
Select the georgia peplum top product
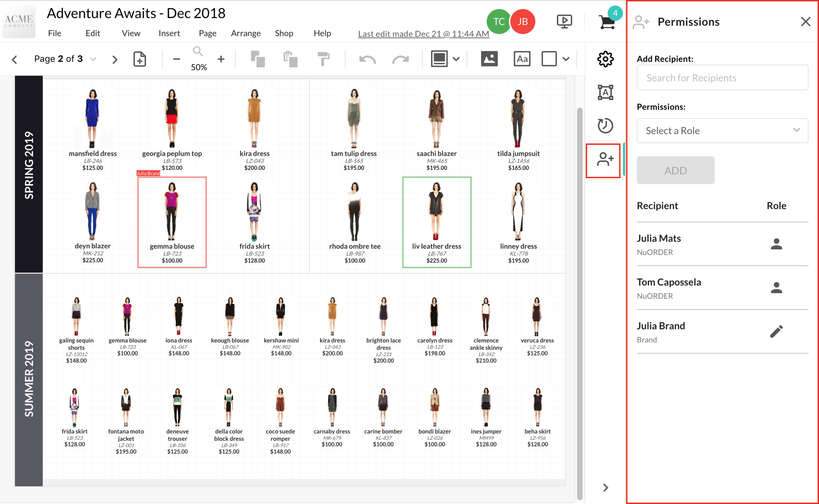coord(172,130)
